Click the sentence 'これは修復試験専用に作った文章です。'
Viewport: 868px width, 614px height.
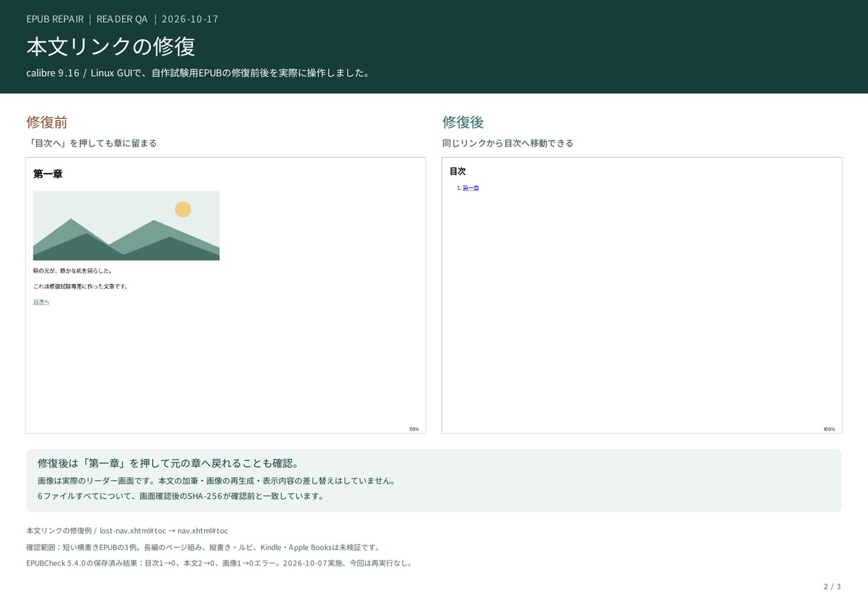click(x=81, y=287)
